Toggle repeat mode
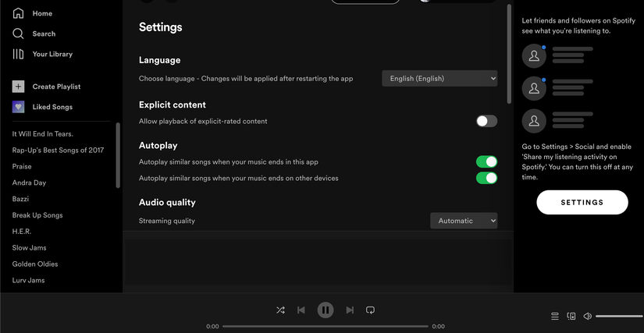 tap(370, 310)
